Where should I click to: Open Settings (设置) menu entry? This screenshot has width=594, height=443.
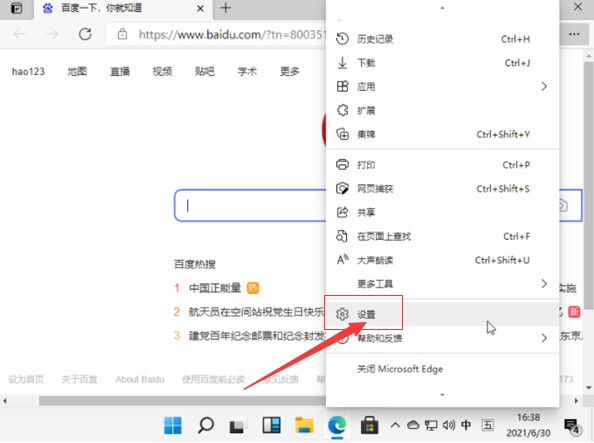pyautogui.click(x=442, y=314)
